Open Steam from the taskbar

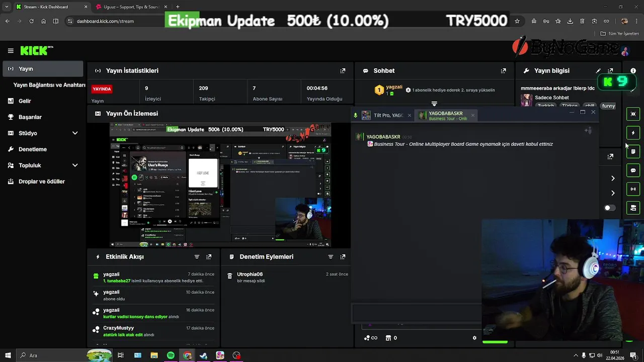click(x=203, y=355)
